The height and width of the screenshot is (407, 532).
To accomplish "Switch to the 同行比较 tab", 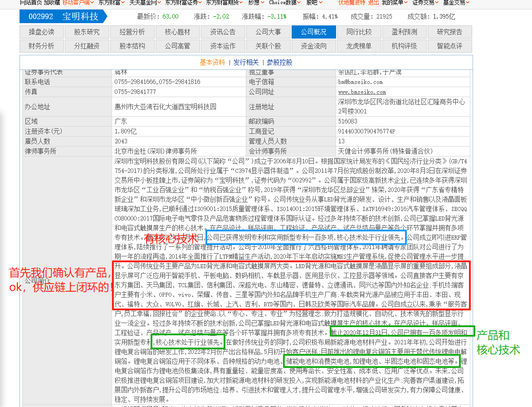I will pyautogui.click(x=359, y=32).
